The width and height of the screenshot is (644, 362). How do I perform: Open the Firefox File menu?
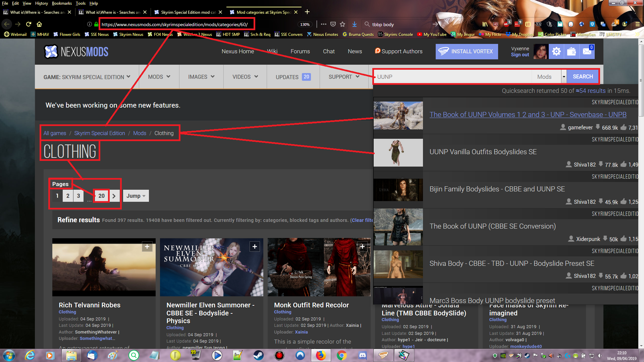[x=5, y=3]
